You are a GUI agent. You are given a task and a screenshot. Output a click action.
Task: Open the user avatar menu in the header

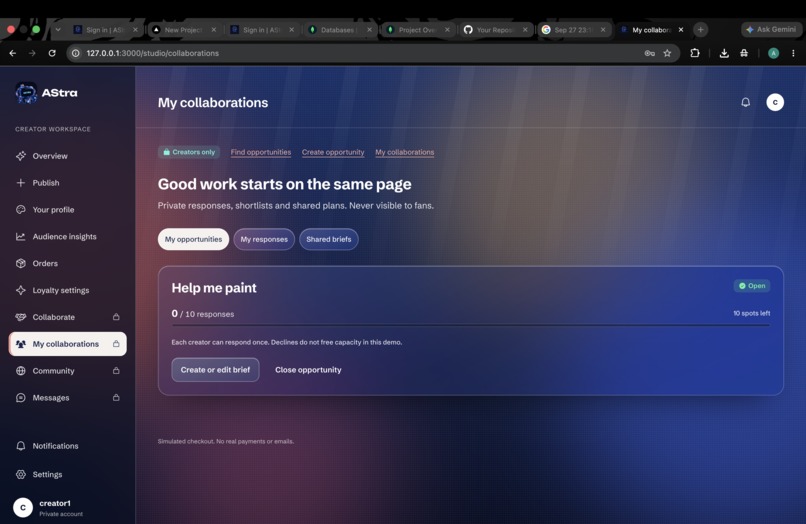775,102
